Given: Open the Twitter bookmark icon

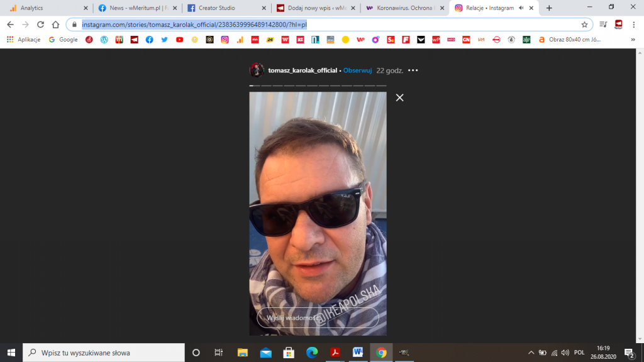Looking at the screenshot, I should tap(164, 40).
